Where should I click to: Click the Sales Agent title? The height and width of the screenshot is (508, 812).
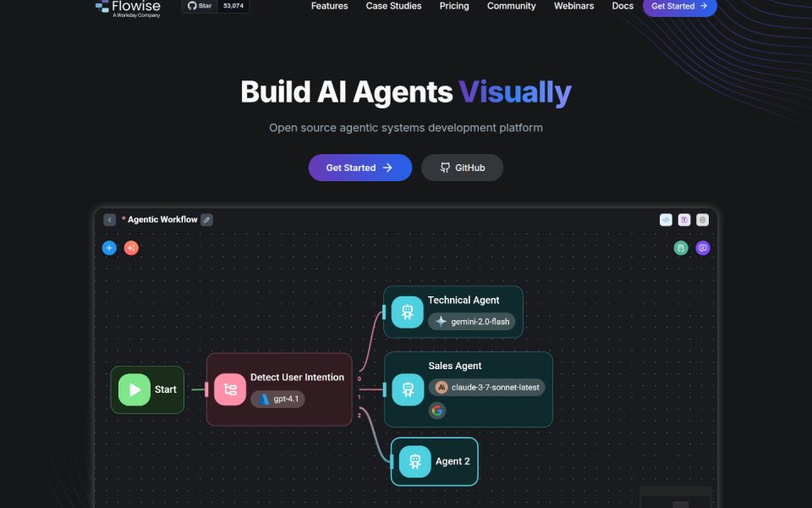455,366
